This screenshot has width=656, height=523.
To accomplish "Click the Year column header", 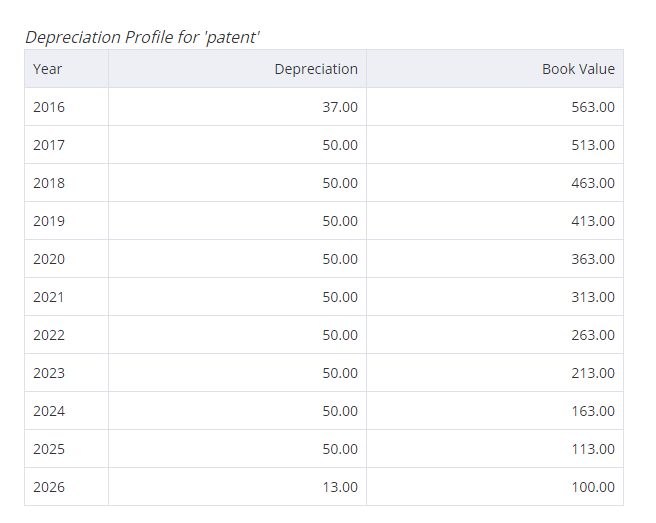I will pyautogui.click(x=67, y=69).
